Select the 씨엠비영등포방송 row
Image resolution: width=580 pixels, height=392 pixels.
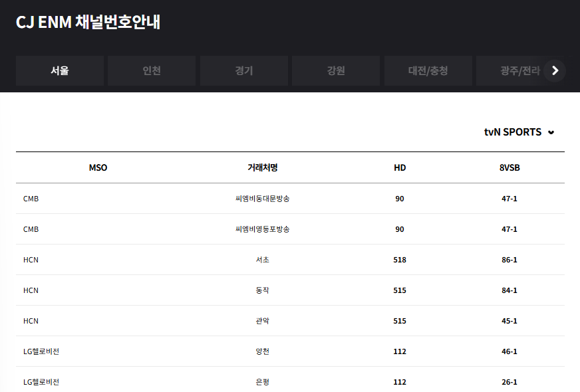[x=263, y=229]
